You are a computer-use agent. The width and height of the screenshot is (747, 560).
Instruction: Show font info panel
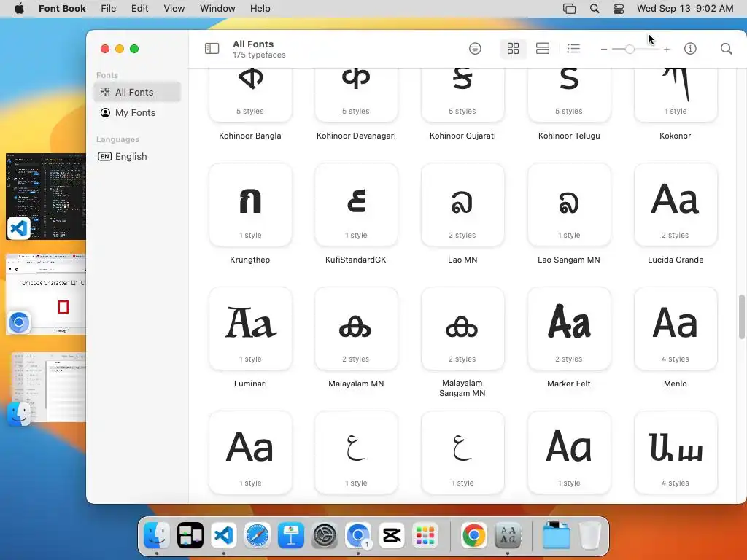pos(690,49)
